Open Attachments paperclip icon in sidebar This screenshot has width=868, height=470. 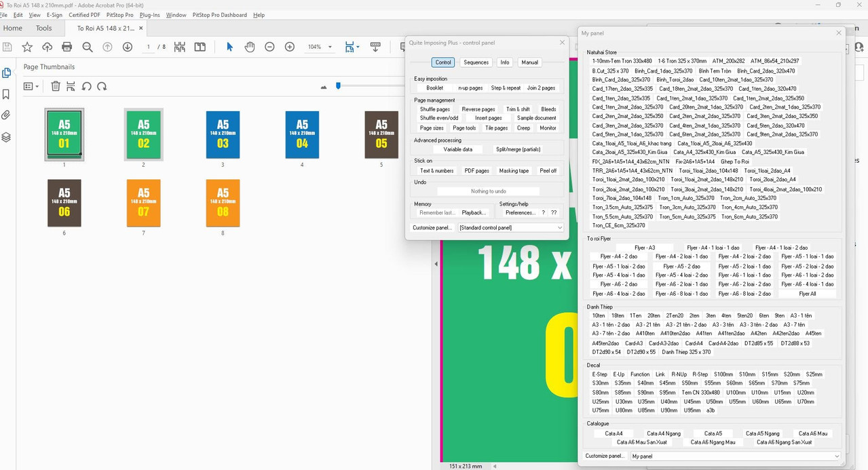(6, 115)
